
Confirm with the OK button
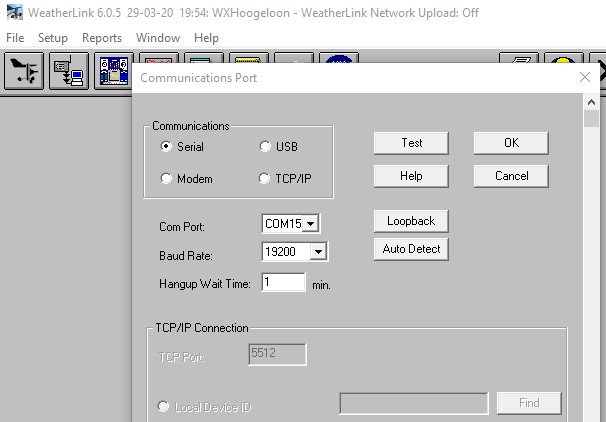point(511,143)
